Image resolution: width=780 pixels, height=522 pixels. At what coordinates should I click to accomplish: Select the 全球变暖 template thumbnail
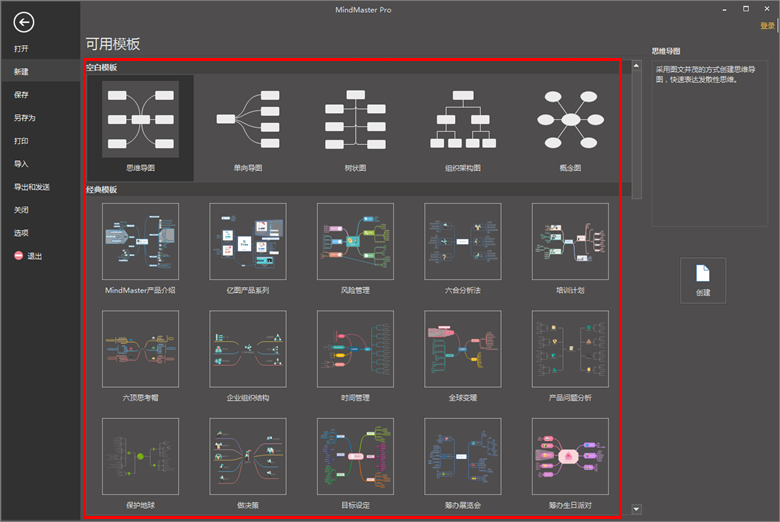point(463,349)
